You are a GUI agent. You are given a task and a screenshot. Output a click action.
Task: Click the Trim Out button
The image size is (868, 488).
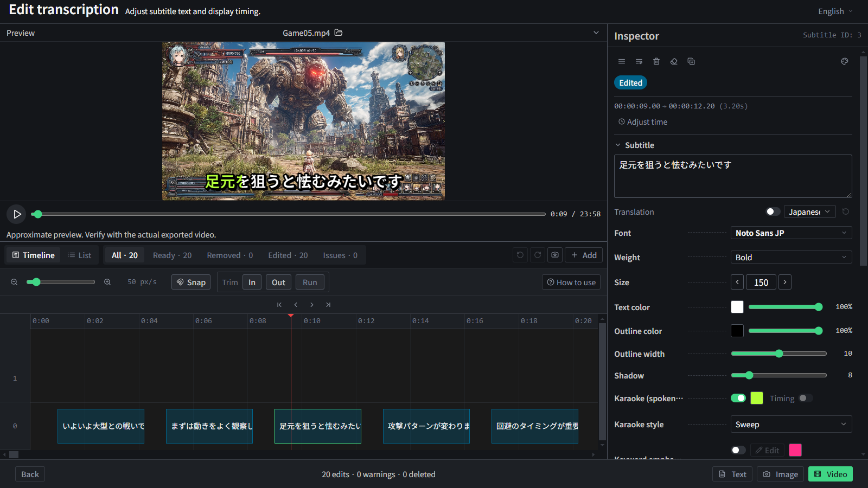[x=278, y=282]
